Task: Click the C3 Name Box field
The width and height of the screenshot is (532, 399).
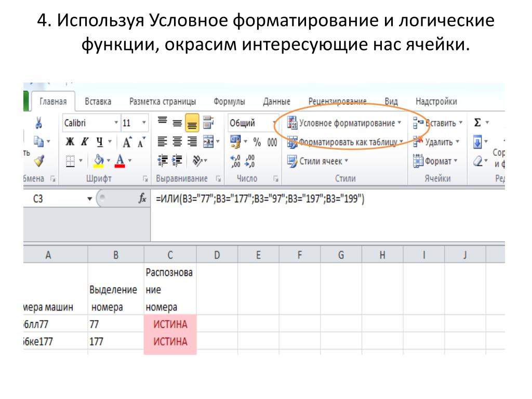Action: click(x=54, y=199)
